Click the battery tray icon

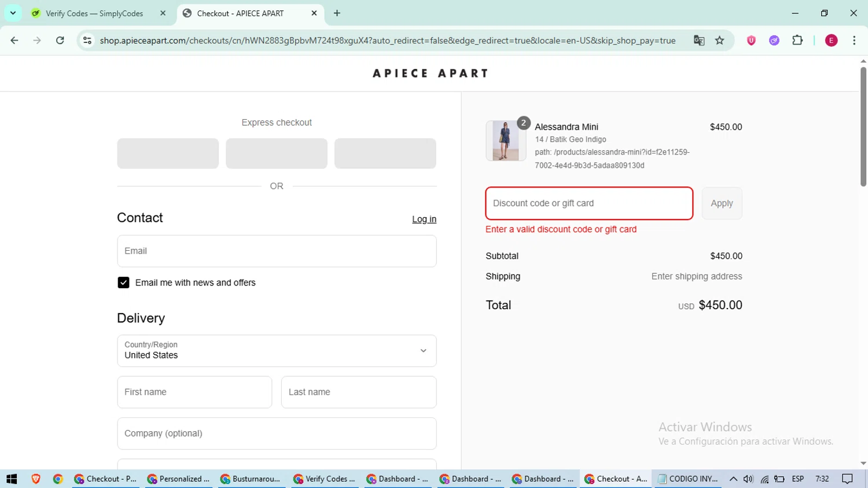[x=779, y=479]
